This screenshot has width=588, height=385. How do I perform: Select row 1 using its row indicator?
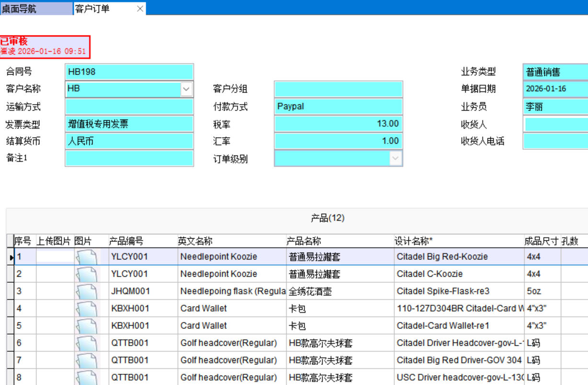coord(11,257)
